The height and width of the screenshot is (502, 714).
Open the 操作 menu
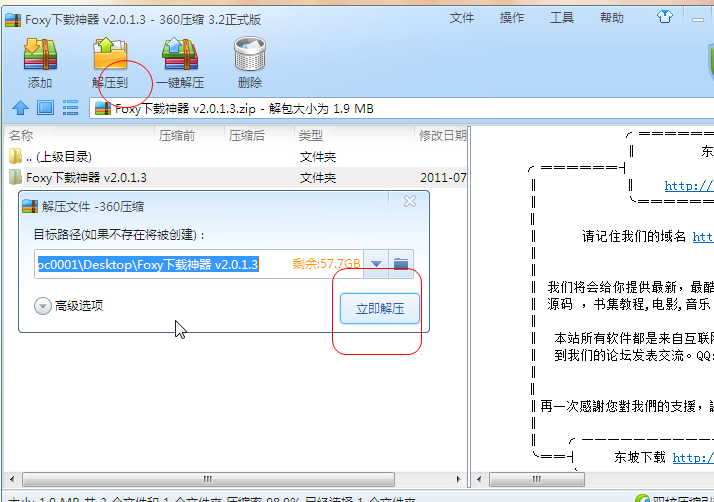click(x=512, y=18)
